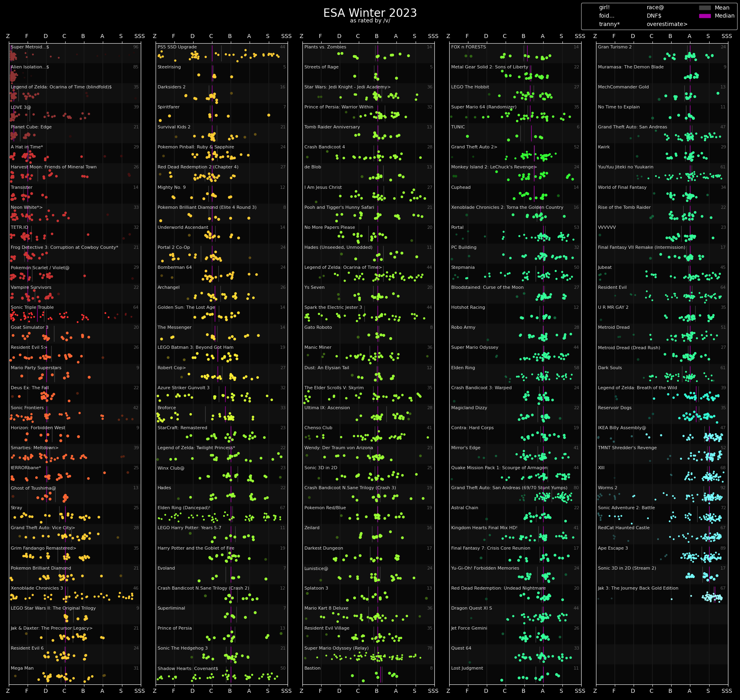Click the 'Alien Isolation...$' row label
The height and width of the screenshot is (700, 740).
(x=30, y=67)
